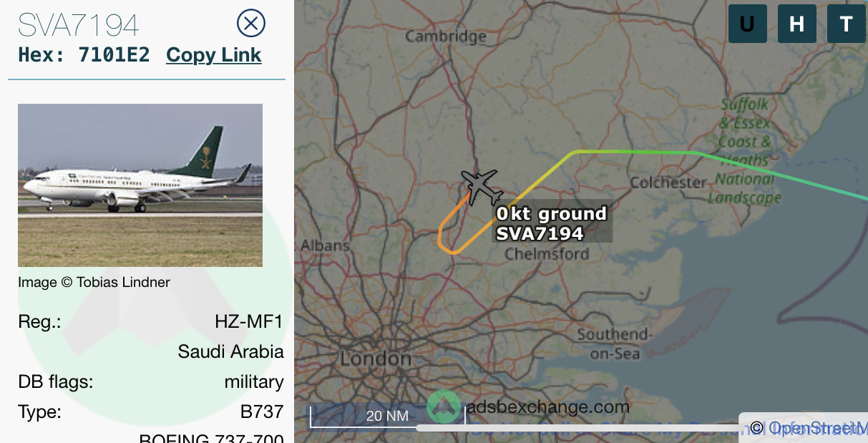Toggle the U map button
Screen dimensions: 868x443
click(x=748, y=24)
